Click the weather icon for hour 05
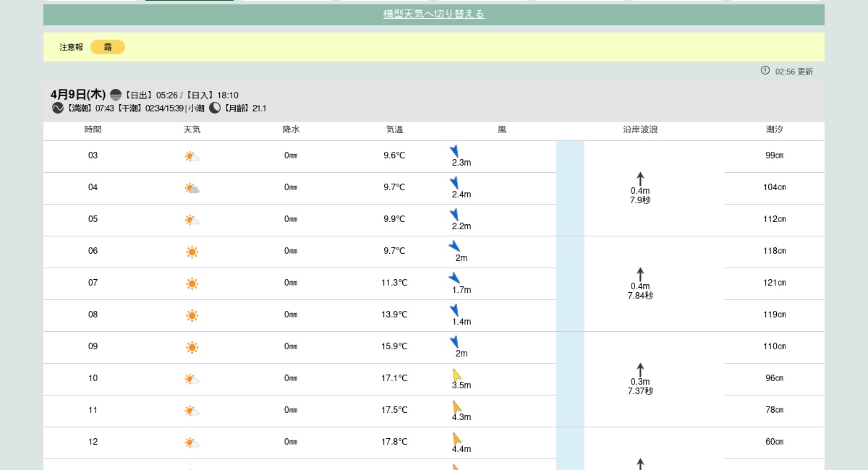The width and height of the screenshot is (868, 470). (192, 220)
